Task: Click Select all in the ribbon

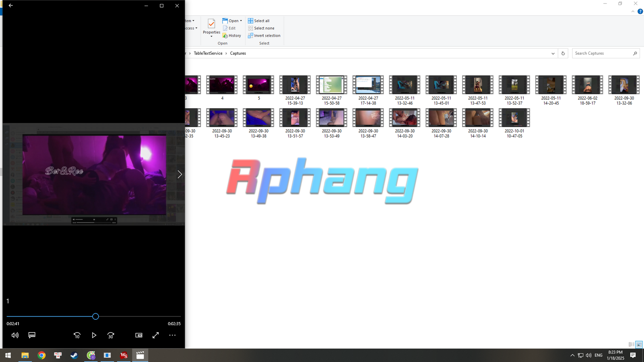Action: 259,21
